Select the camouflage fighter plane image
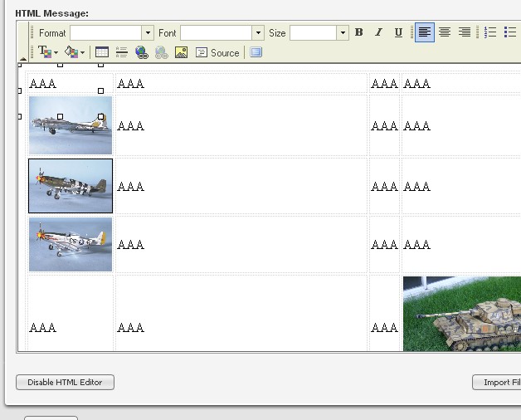This screenshot has height=420, width=521. pos(71,186)
